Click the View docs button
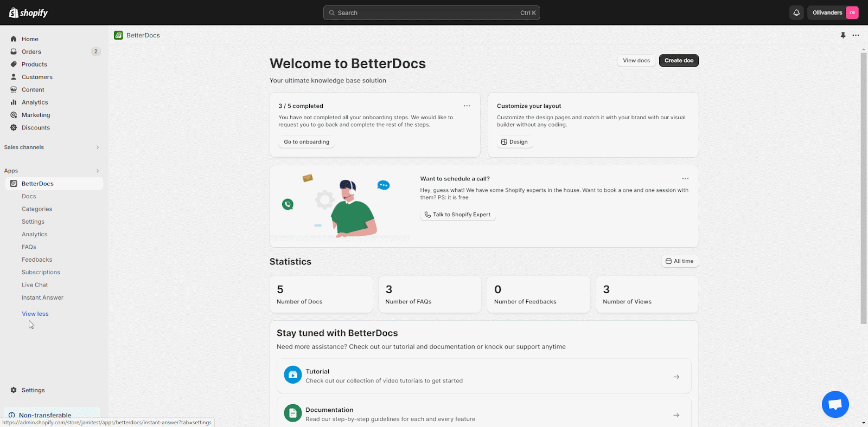 pos(636,61)
